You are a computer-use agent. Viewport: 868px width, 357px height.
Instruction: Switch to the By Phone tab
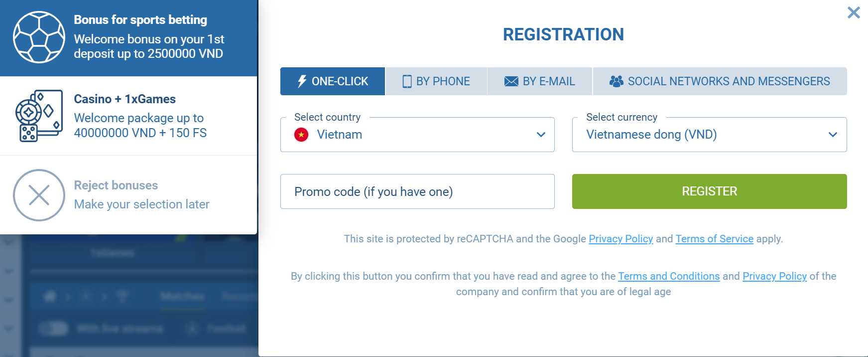(436, 81)
